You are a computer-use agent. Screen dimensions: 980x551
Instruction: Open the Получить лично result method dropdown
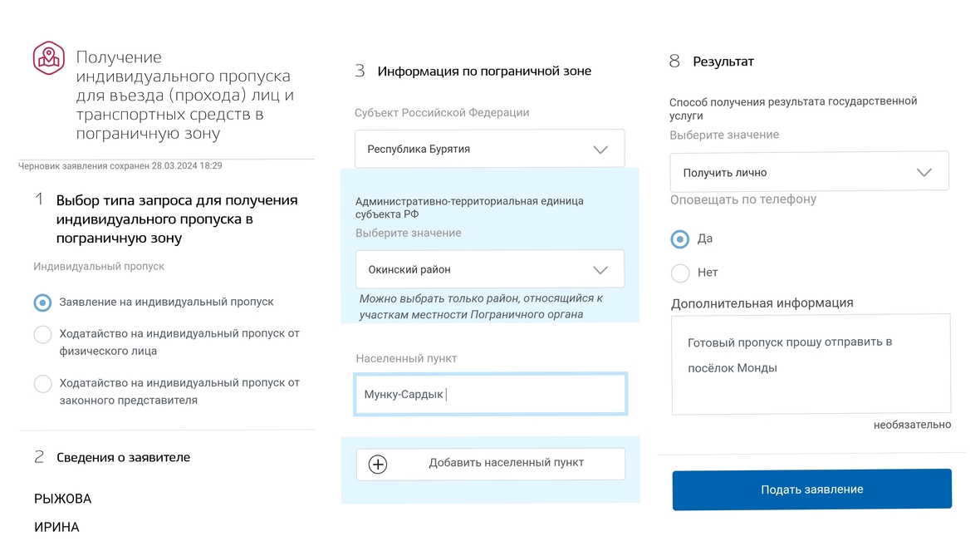810,171
